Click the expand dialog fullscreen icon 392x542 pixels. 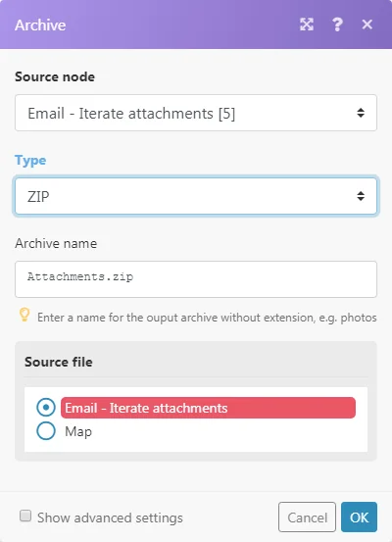tap(307, 25)
